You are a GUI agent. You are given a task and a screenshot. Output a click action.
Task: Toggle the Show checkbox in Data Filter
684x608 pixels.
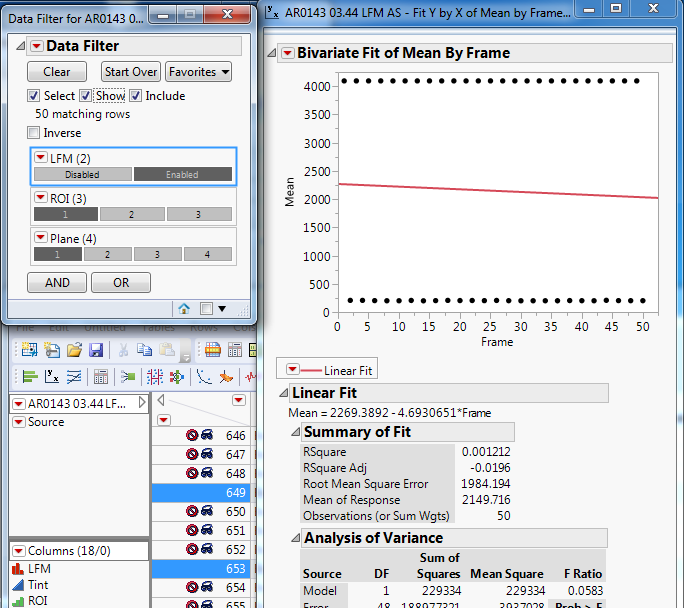click(85, 96)
